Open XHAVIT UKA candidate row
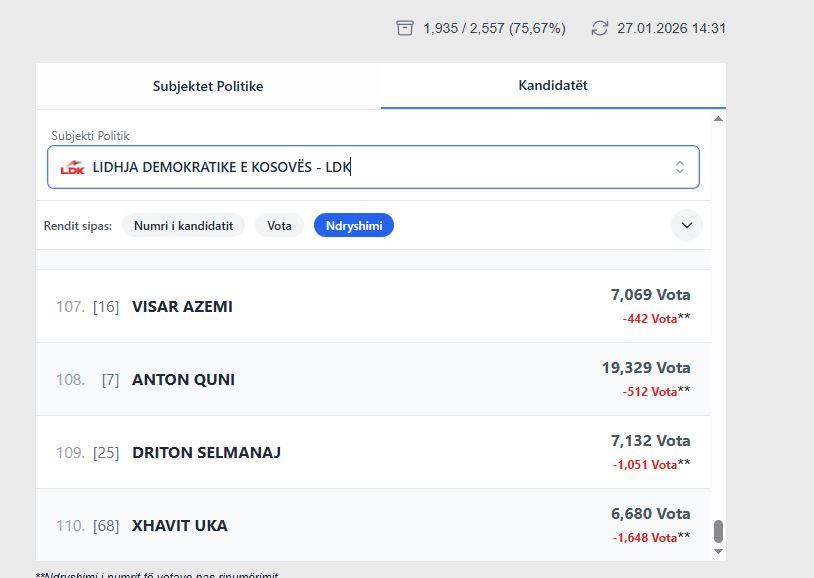The width and height of the screenshot is (814, 578). point(180,526)
